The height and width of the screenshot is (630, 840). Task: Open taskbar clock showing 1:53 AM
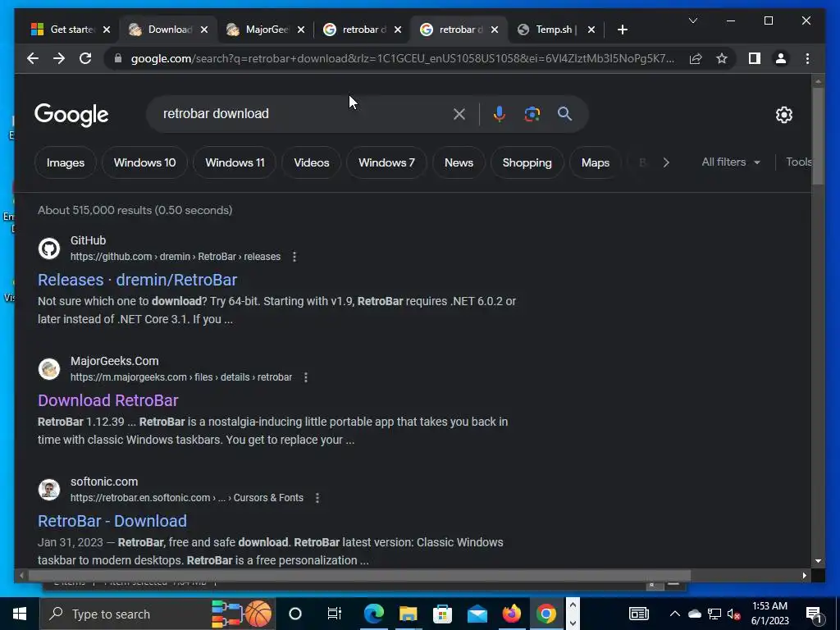click(x=769, y=614)
